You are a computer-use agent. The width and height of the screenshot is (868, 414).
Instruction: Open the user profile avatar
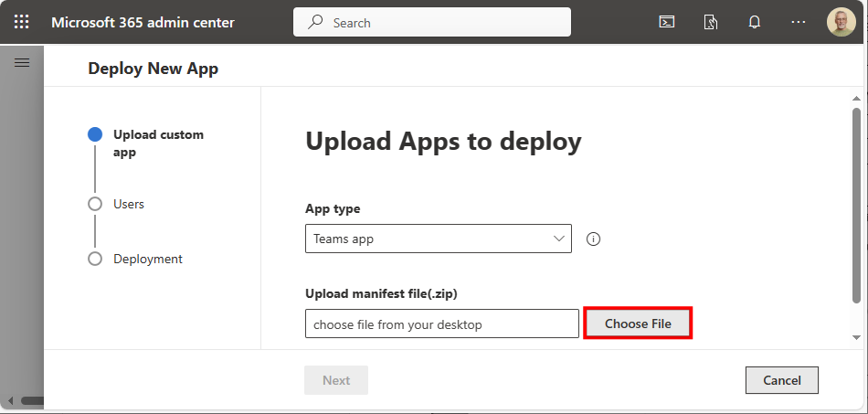click(x=841, y=22)
